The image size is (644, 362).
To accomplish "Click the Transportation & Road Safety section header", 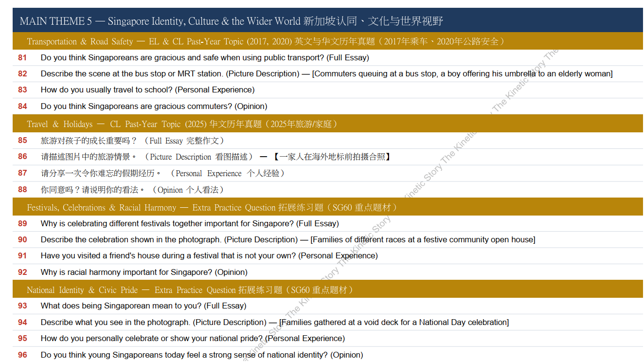I will (x=328, y=41).
